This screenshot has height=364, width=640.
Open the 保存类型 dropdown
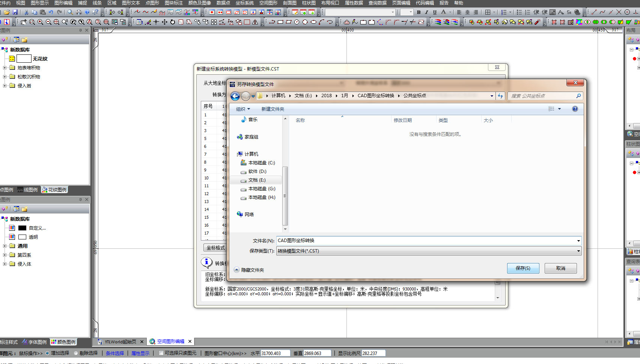coord(429,251)
